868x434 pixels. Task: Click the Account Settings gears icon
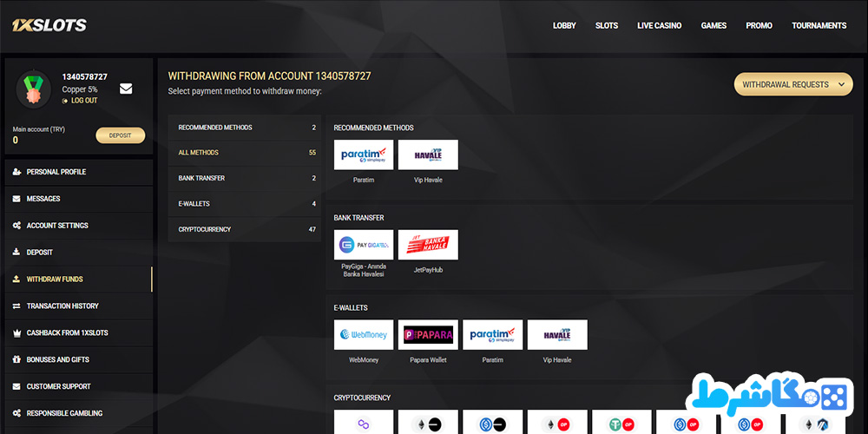(x=16, y=226)
